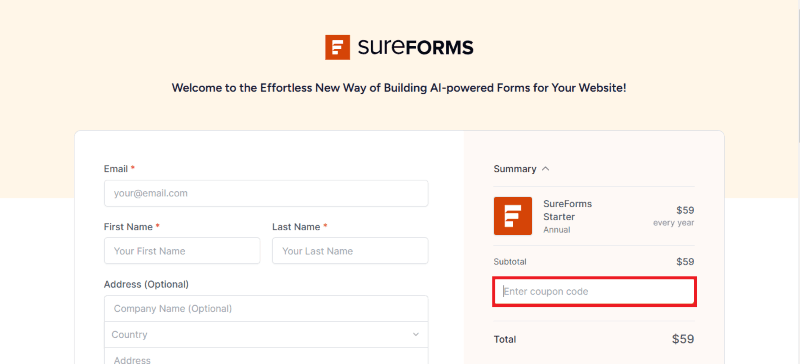
Task: Click the SureForms logo icon in header
Action: 337,47
